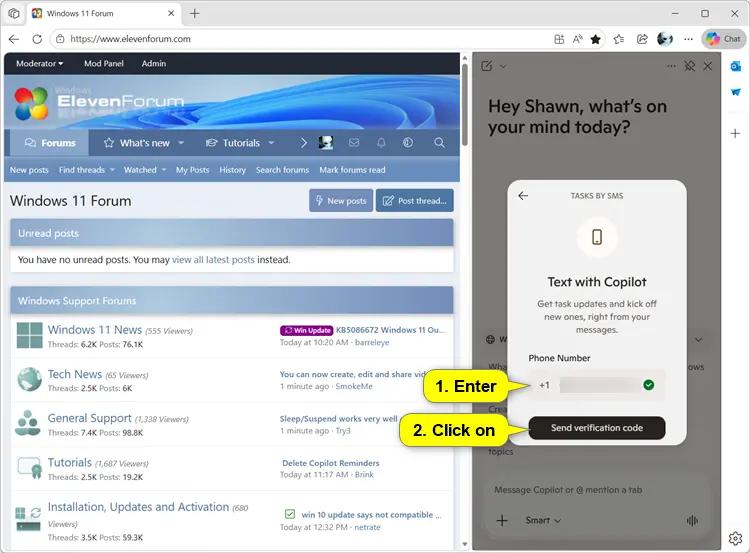Open browser settings and more menu
750x553 pixels.
(x=688, y=39)
